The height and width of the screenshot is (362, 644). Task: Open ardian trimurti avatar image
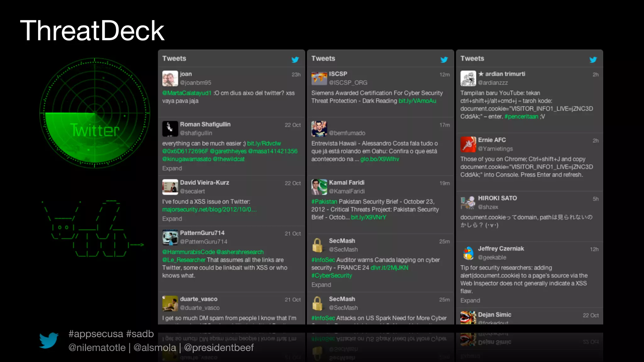coord(468,78)
